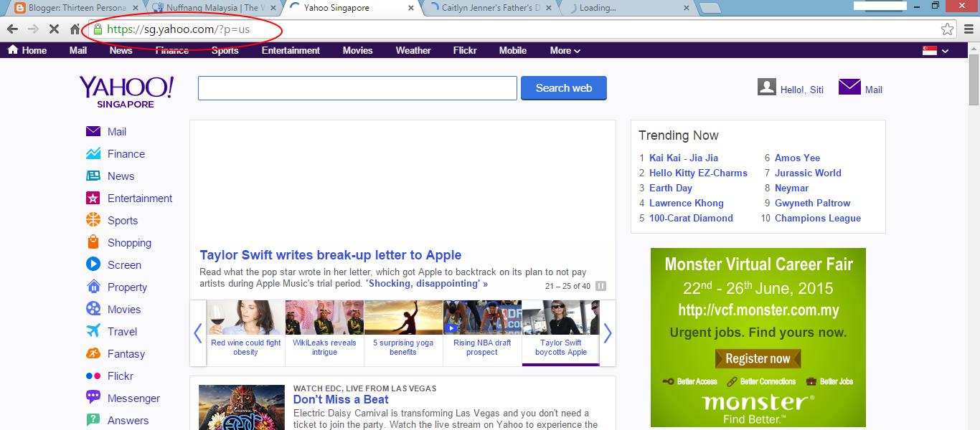This screenshot has width=980, height=430.
Task: Click inside the Yahoo search box
Action: coord(357,87)
